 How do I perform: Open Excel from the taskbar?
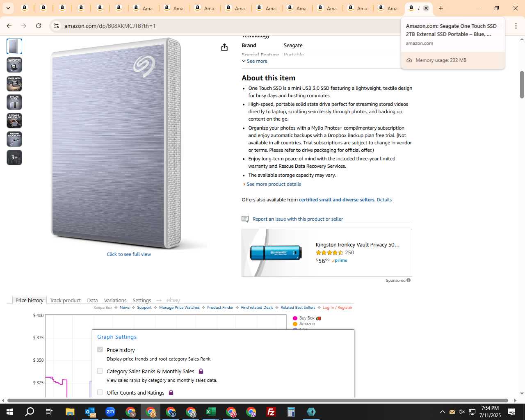click(211, 412)
